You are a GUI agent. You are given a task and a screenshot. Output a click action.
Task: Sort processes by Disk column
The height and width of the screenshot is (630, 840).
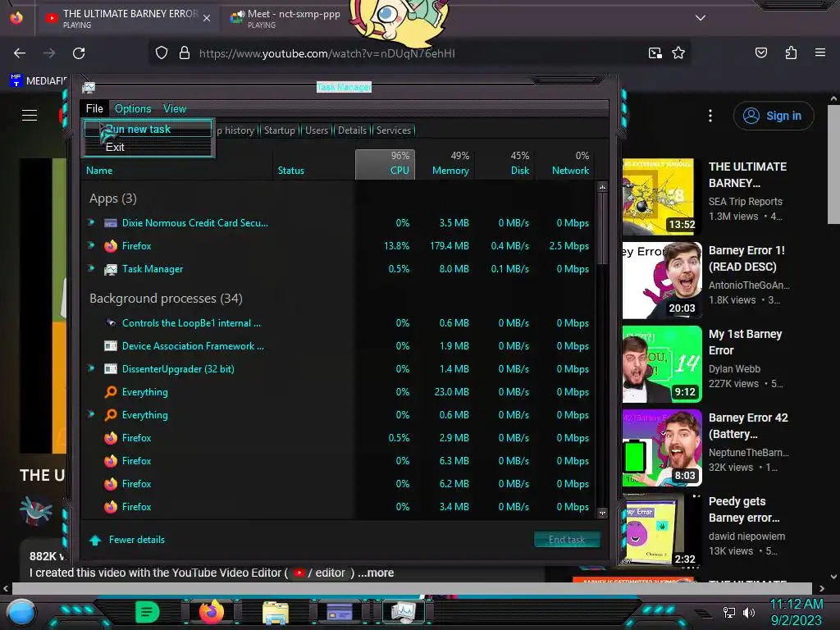[505, 164]
